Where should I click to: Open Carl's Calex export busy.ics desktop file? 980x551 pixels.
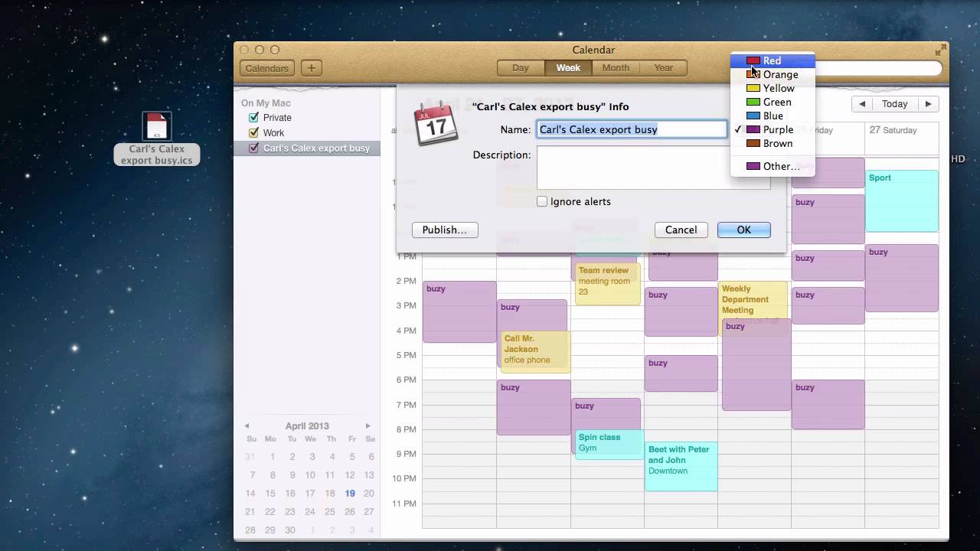156,139
